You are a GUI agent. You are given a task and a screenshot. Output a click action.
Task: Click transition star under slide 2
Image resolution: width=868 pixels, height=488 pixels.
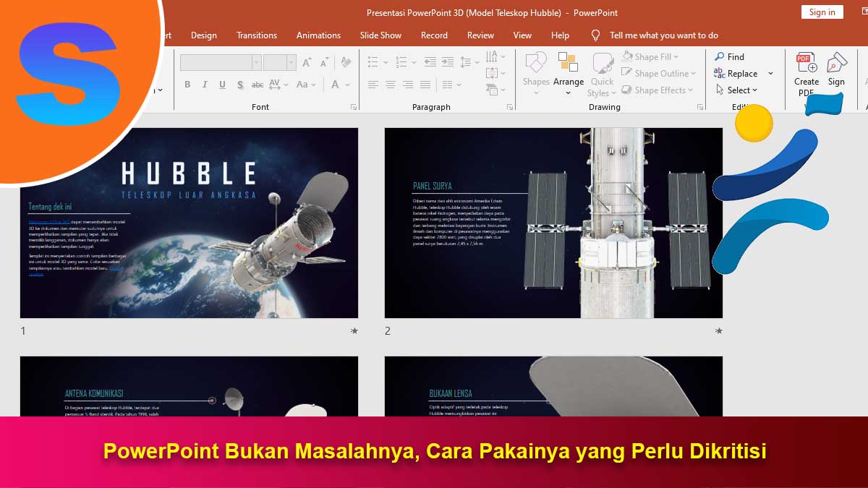pyautogui.click(x=718, y=331)
